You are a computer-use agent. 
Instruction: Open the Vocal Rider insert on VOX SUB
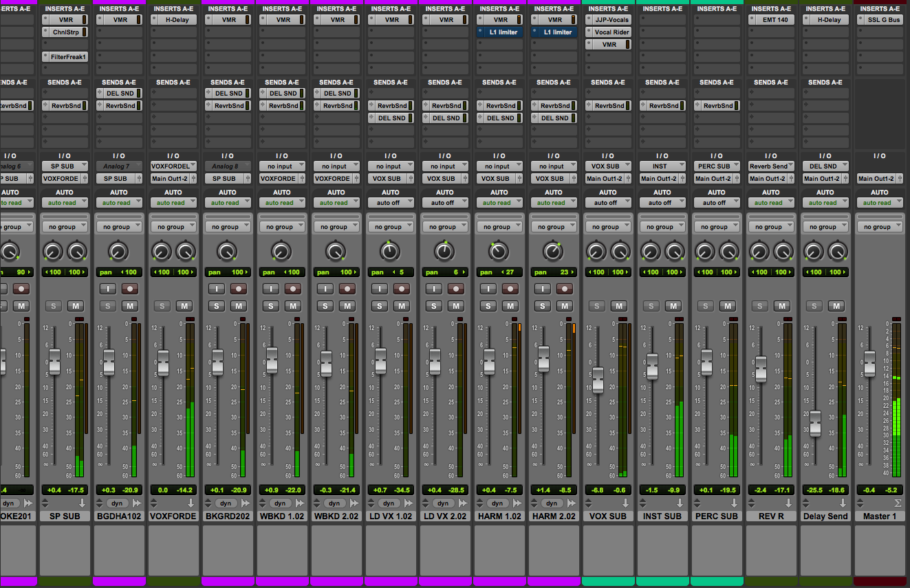(611, 32)
